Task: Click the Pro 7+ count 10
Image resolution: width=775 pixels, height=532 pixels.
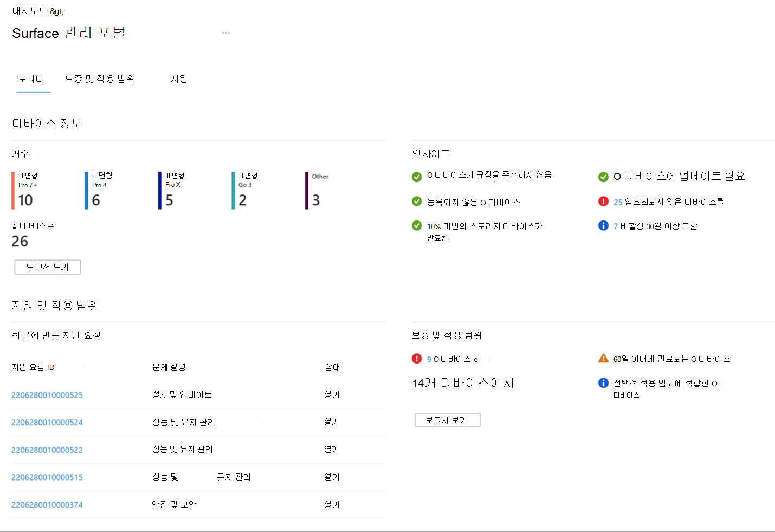Action: coord(25,200)
